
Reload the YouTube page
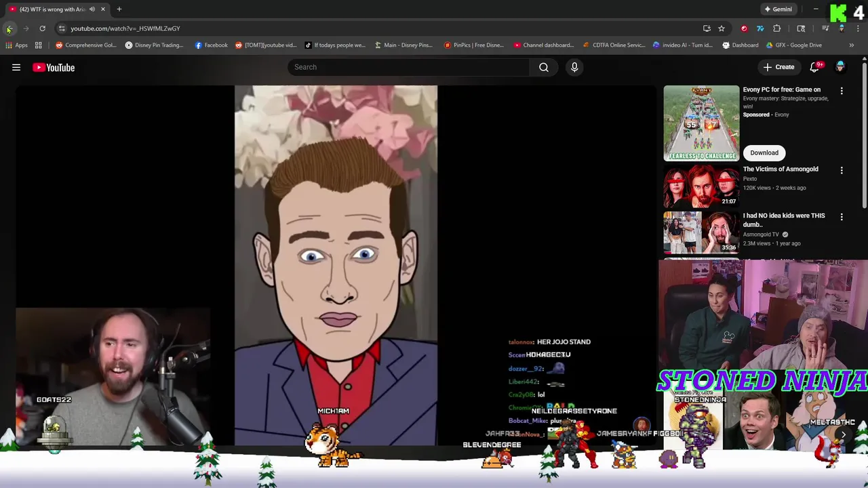42,28
